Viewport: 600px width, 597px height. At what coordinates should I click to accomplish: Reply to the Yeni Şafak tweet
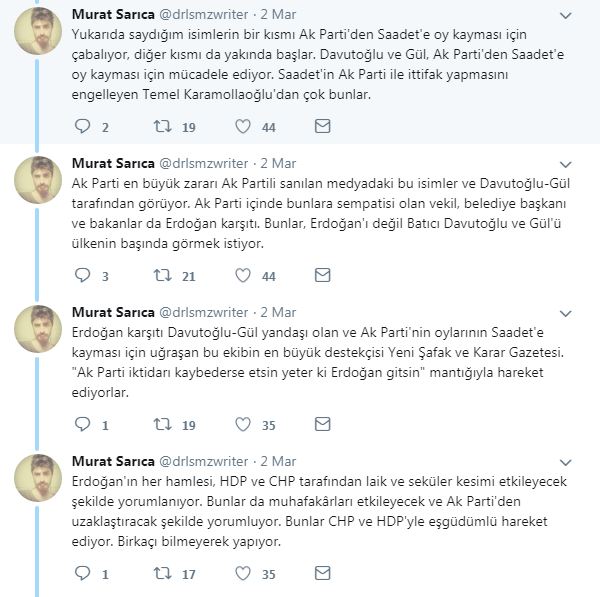coord(83,424)
